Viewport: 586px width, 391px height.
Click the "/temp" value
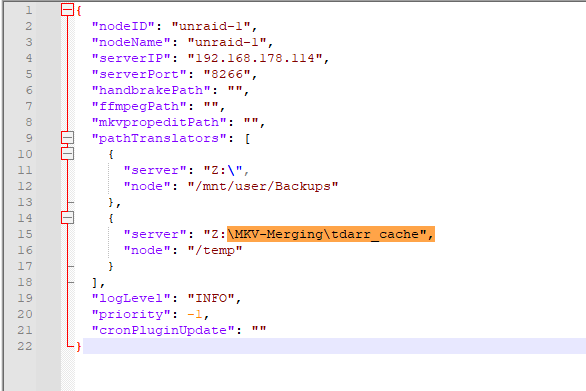[x=215, y=250]
